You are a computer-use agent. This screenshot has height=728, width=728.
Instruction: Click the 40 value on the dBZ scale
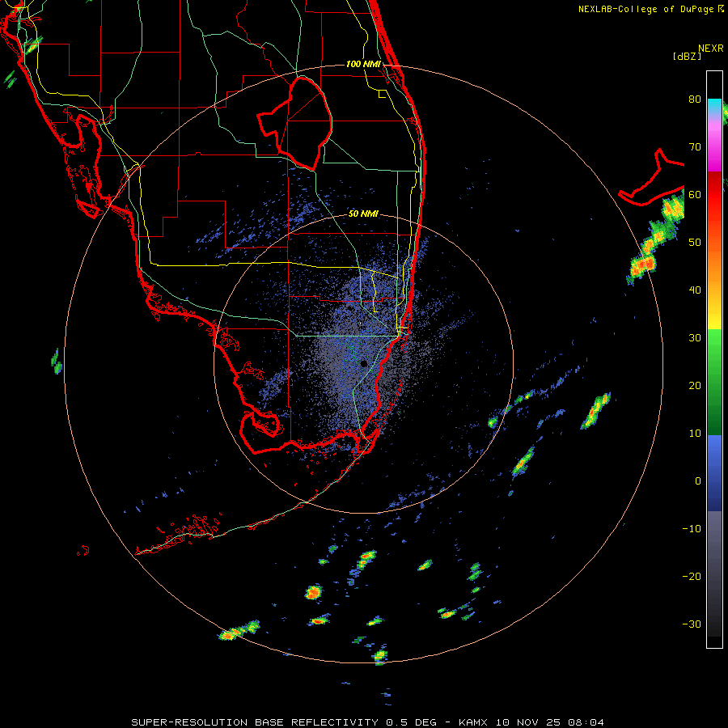(695, 290)
